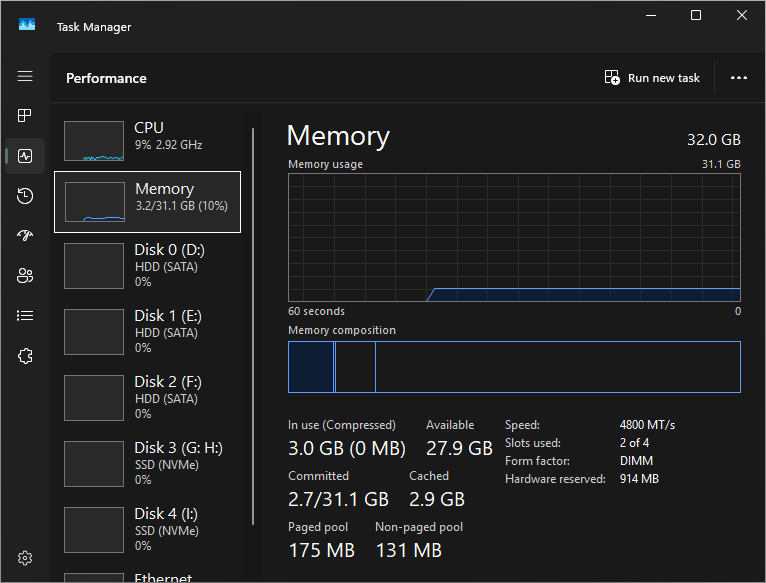Click the Form factor 'DIMM' value

636,461
